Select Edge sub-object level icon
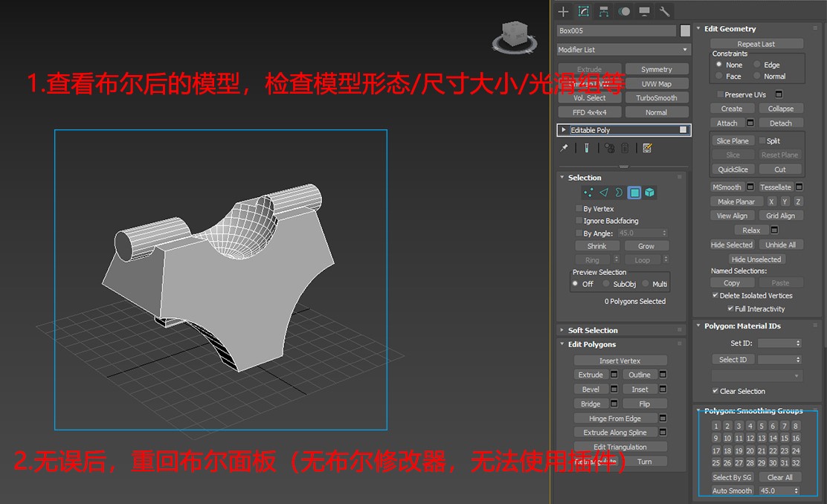 pos(603,193)
